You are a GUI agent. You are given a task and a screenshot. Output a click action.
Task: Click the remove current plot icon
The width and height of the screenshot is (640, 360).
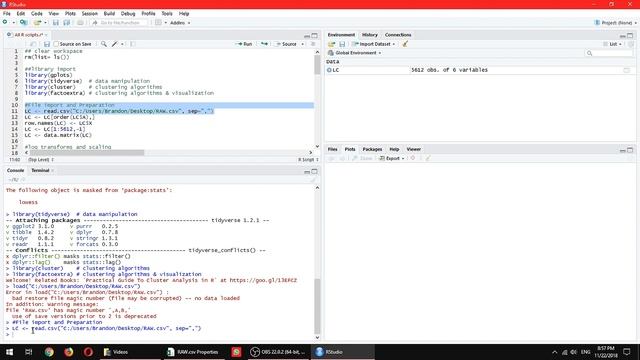(413, 158)
